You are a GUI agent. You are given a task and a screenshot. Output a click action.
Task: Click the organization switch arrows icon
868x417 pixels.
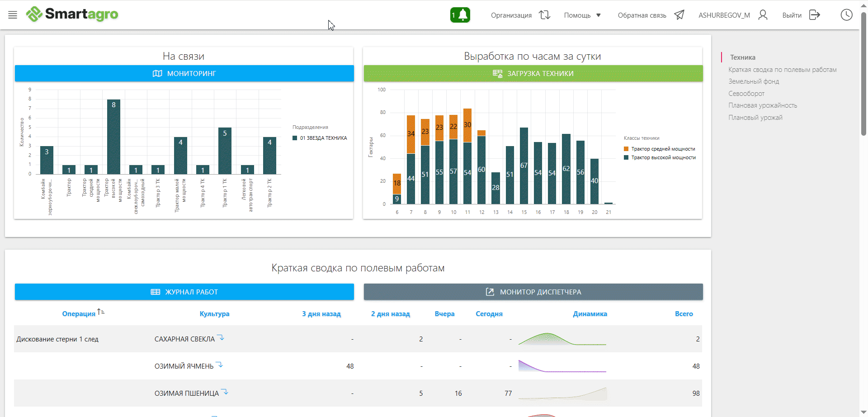[544, 15]
